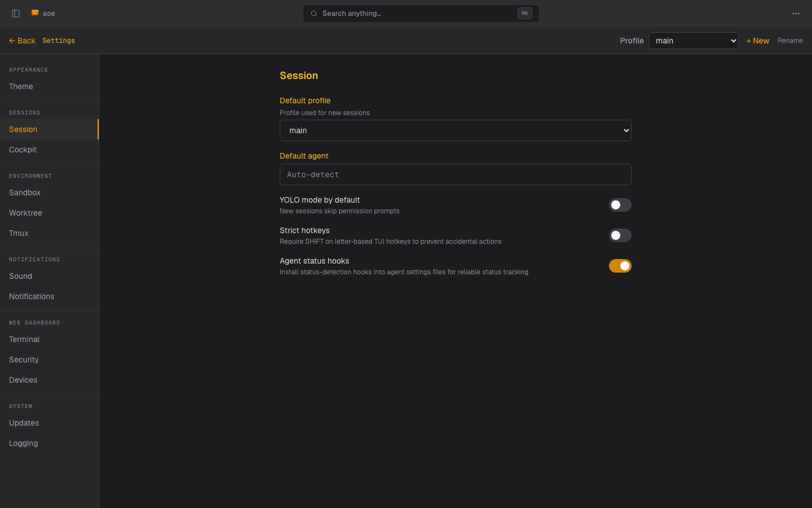Open the Theme settings section
812x508 pixels.
pyautogui.click(x=49, y=86)
